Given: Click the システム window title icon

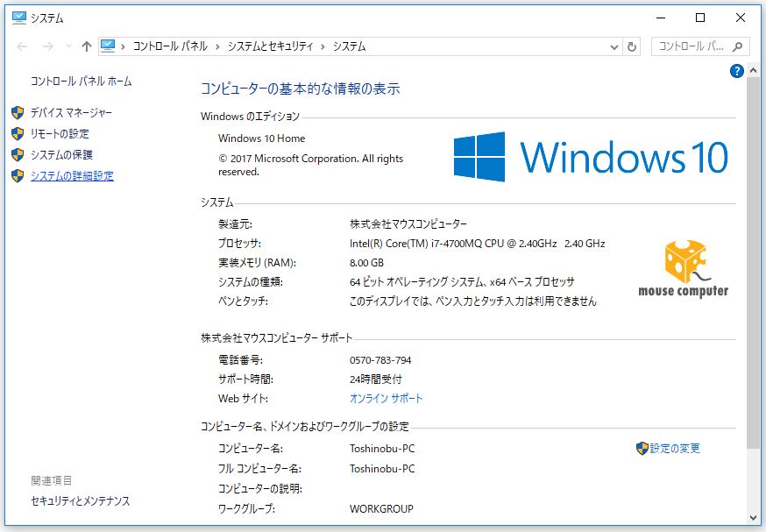Looking at the screenshot, I should coord(19,18).
